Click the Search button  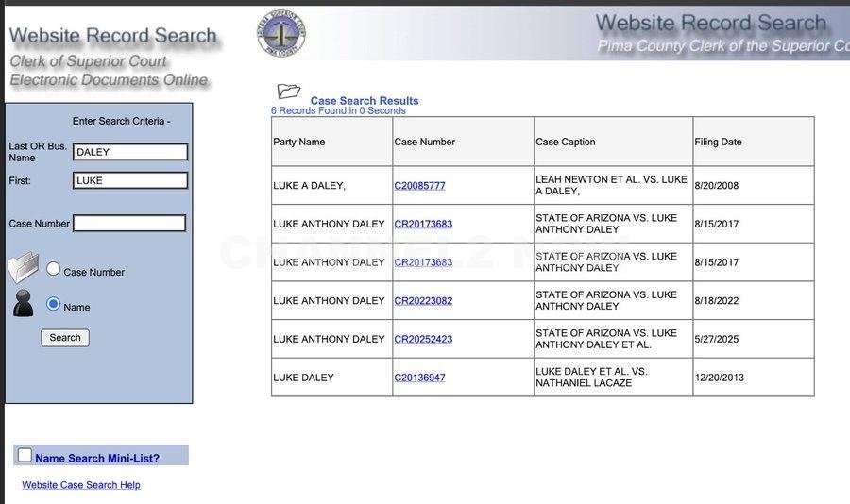pos(65,338)
